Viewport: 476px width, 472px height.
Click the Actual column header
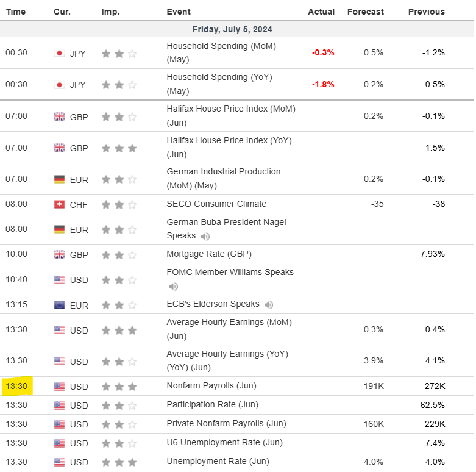pos(321,12)
